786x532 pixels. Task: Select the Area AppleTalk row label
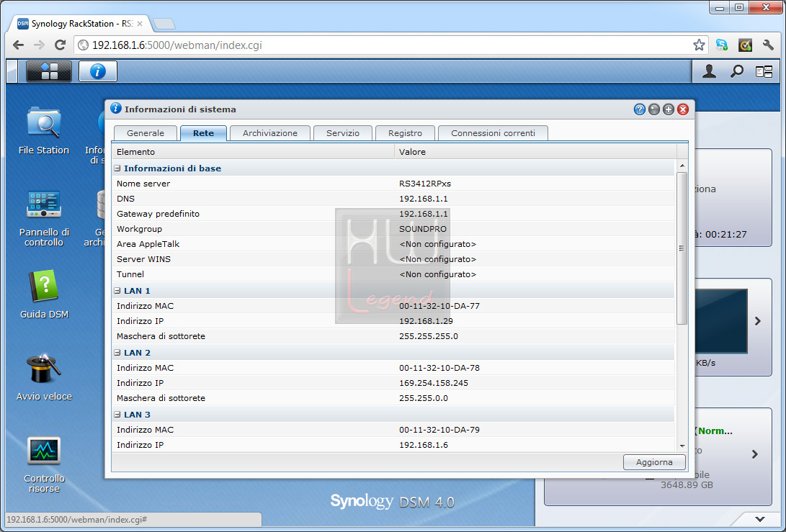(x=148, y=244)
